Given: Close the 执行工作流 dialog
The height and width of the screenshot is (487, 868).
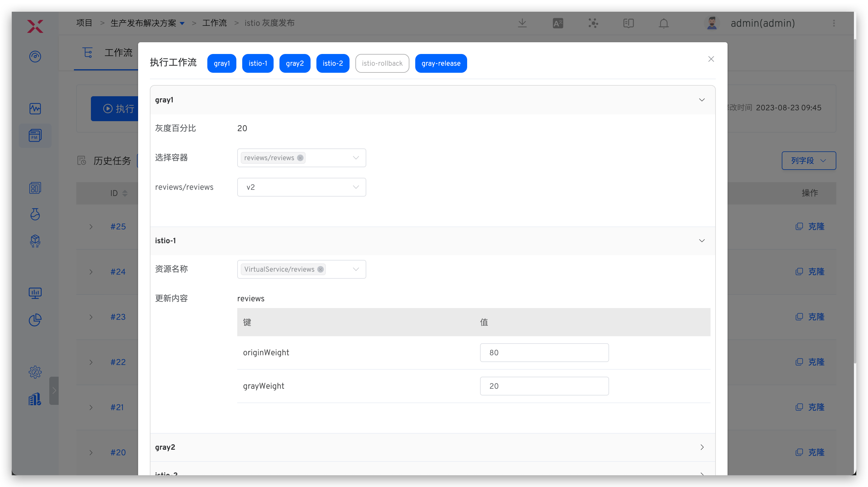Looking at the screenshot, I should (x=711, y=59).
